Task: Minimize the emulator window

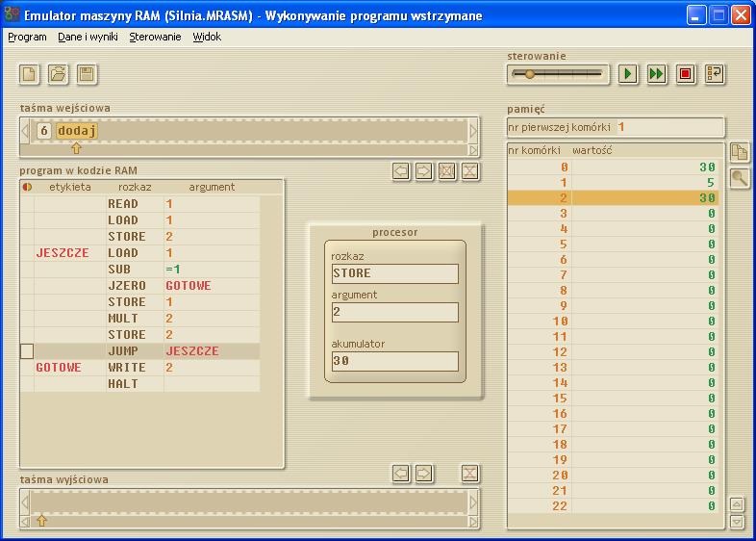Action: (696, 15)
